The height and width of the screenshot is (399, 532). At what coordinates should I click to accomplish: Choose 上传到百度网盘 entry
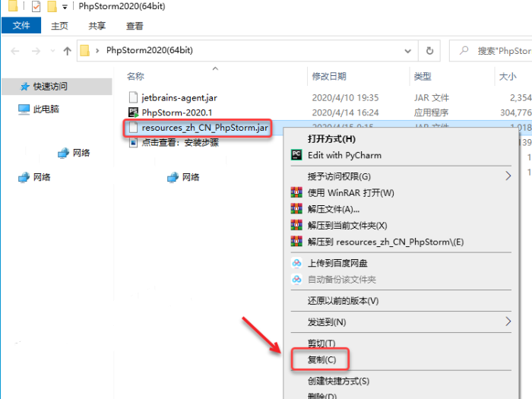coord(337,263)
